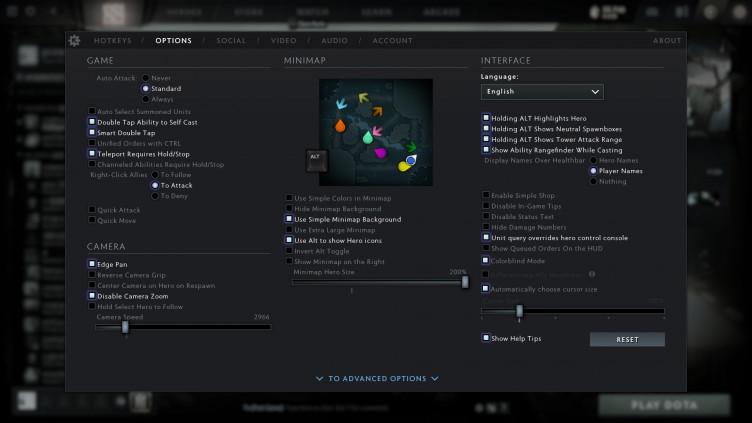Click the chevron left of To Advanced Options
The width and height of the screenshot is (752, 423).
tap(319, 379)
